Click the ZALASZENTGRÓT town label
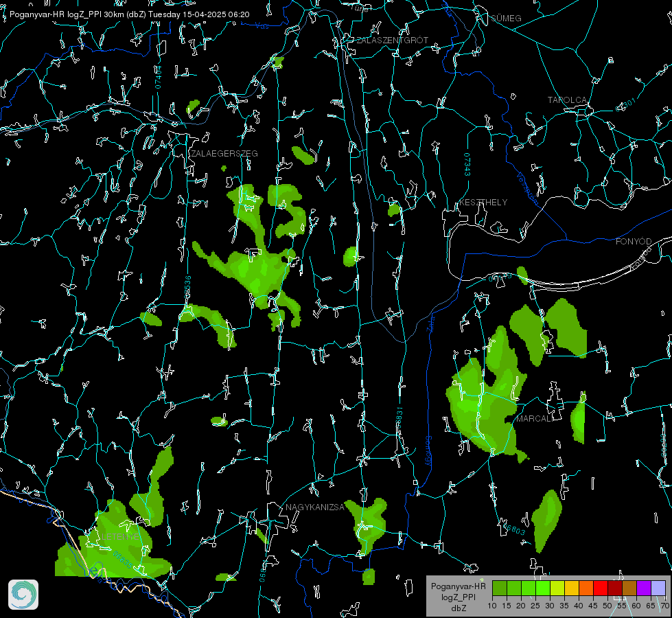672x618 pixels. (x=392, y=41)
